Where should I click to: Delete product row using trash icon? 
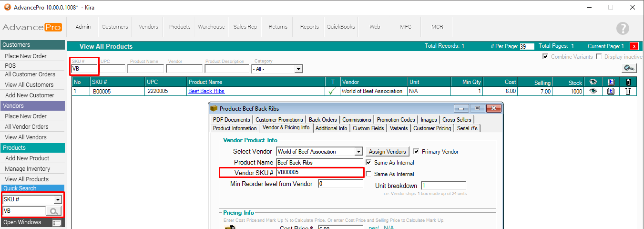click(628, 91)
